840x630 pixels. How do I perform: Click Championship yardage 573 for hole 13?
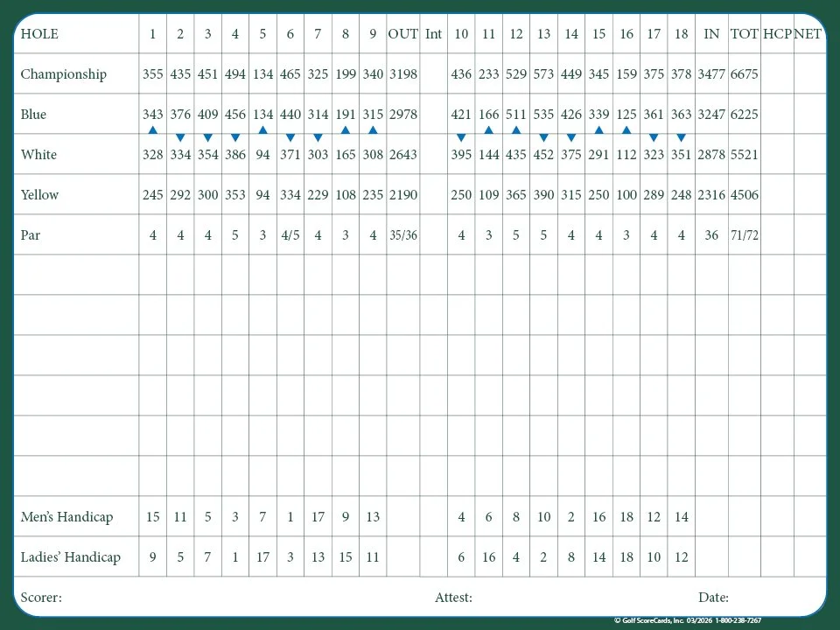tap(543, 73)
